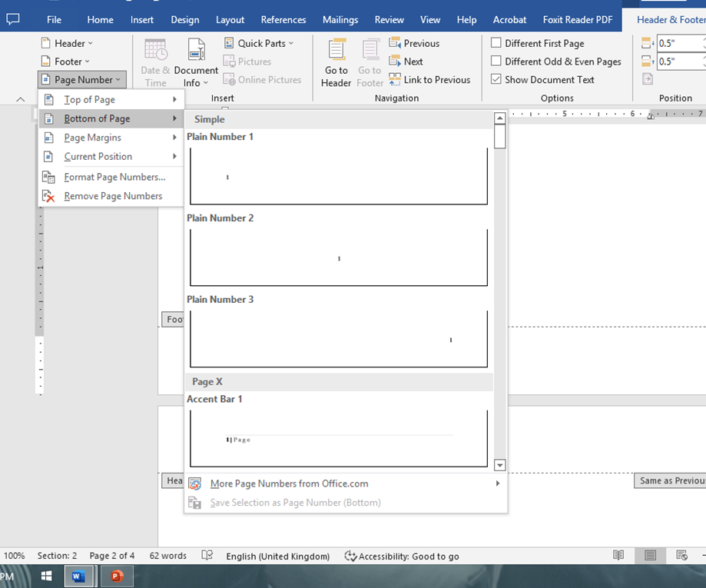
Task: Click the Save Selection as Page Number icon
Action: click(x=194, y=503)
